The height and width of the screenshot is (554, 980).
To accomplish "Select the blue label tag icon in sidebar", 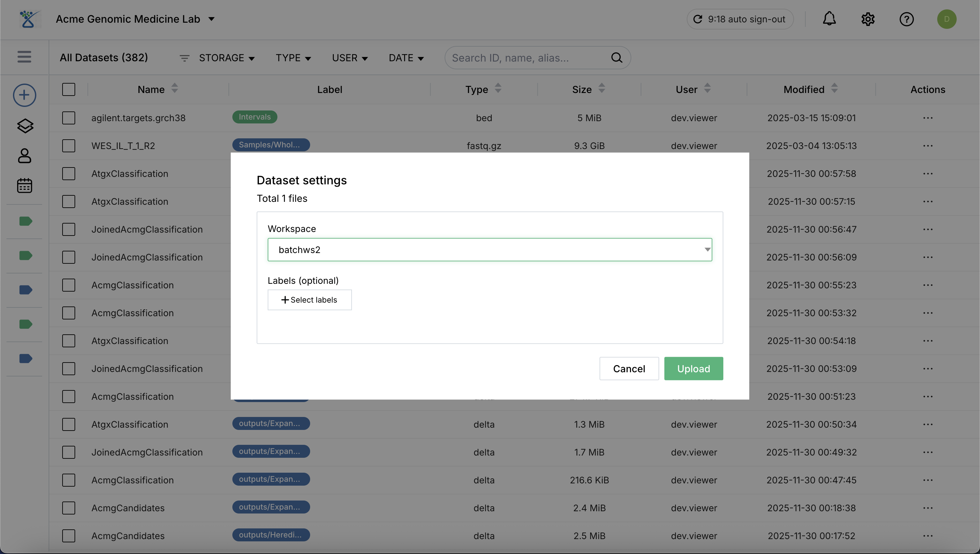I will (25, 290).
